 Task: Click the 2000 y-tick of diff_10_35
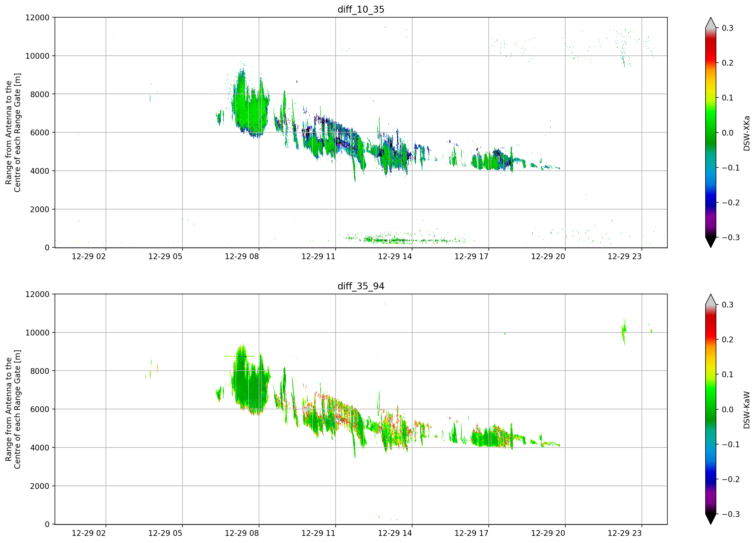click(40, 209)
